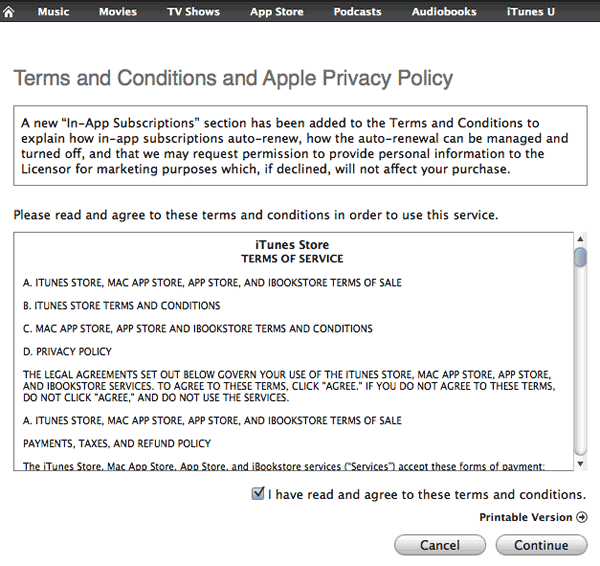Switch to the Movies tab
Screen dimensions: 600x566
[x=118, y=12]
